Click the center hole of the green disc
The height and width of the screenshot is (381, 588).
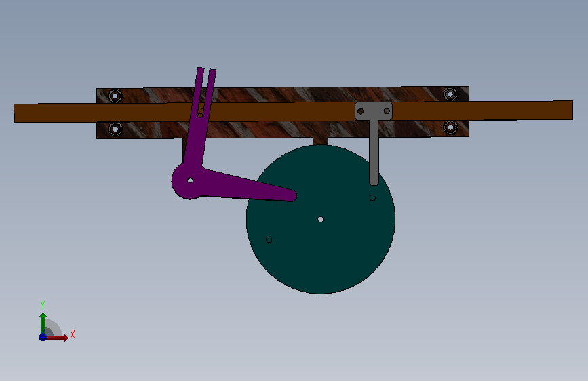click(321, 220)
